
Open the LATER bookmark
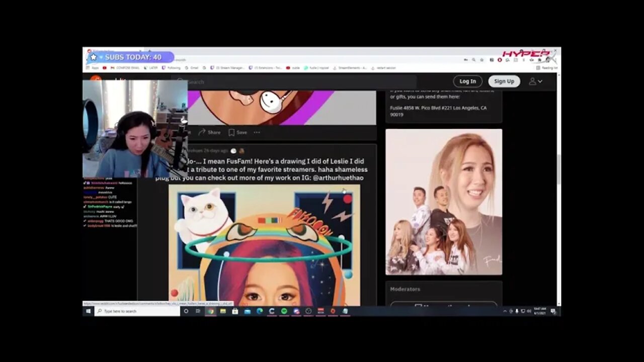[151, 67]
